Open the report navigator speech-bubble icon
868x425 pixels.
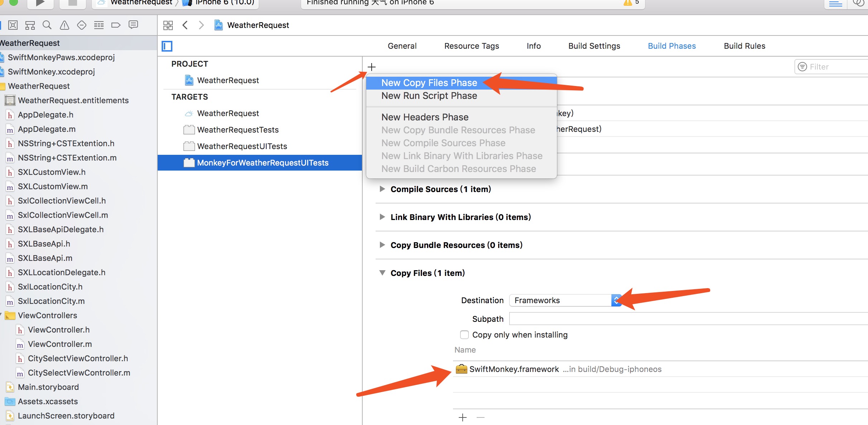click(x=133, y=25)
